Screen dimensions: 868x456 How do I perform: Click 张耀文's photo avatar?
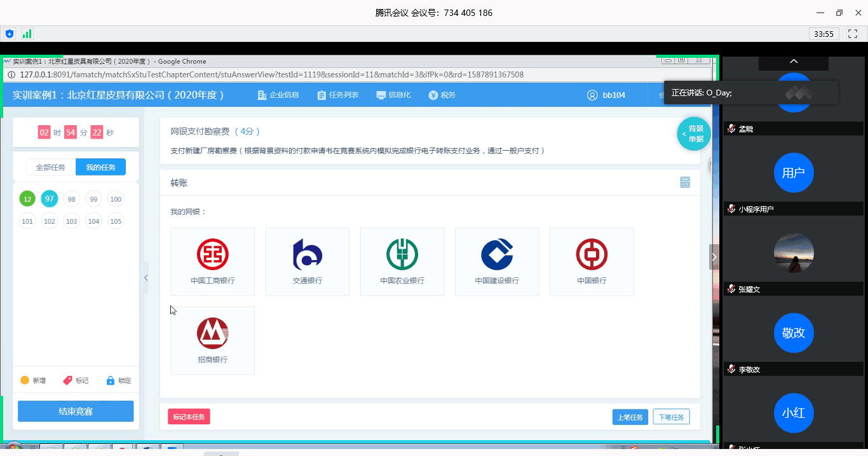794,252
